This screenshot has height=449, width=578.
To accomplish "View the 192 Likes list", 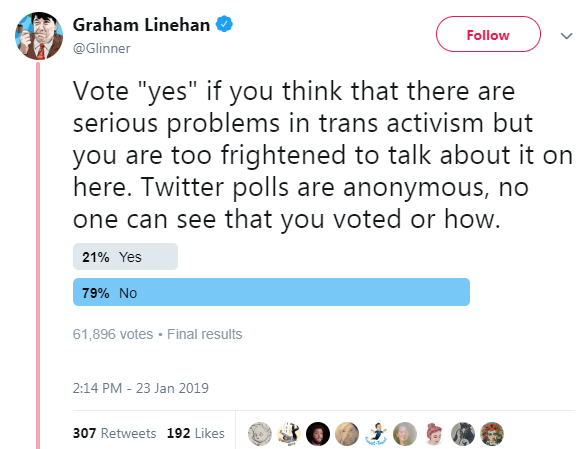I will [195, 433].
